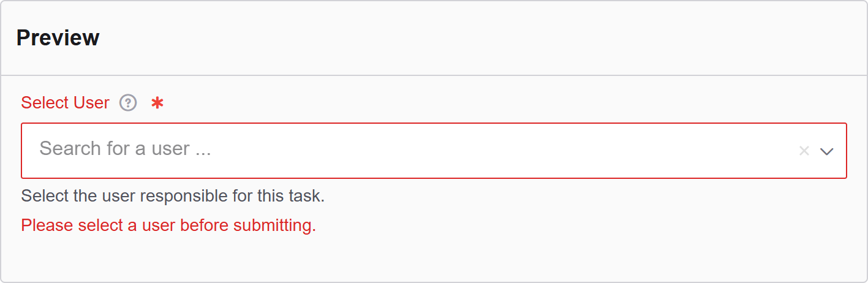The width and height of the screenshot is (868, 283).
Task: Click inside the red-bordered user select box
Action: click(x=429, y=150)
